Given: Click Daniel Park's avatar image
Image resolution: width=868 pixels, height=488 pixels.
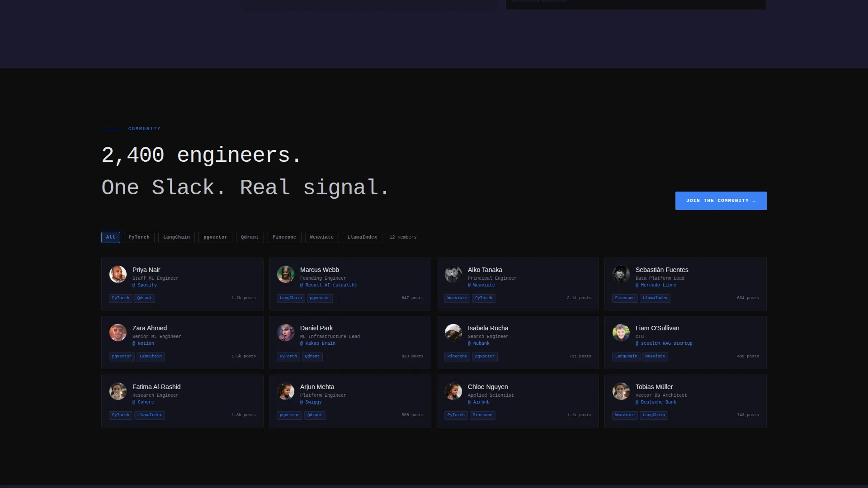Looking at the screenshot, I should pyautogui.click(x=286, y=333).
